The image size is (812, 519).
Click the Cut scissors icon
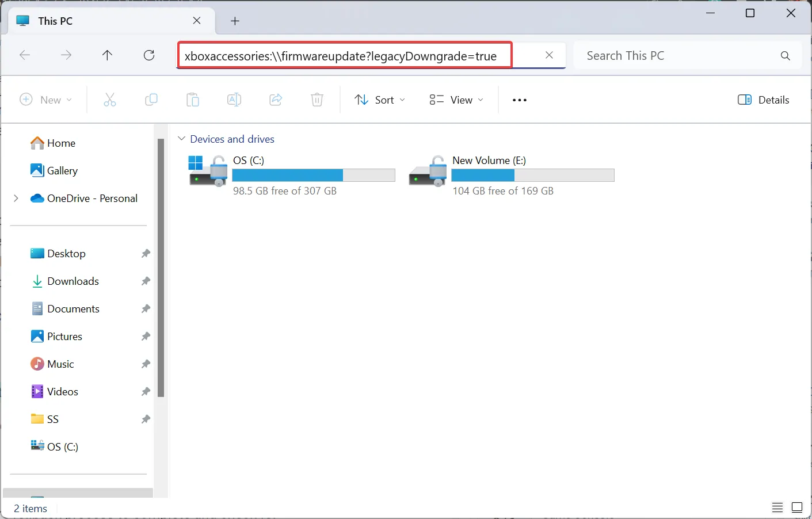109,100
